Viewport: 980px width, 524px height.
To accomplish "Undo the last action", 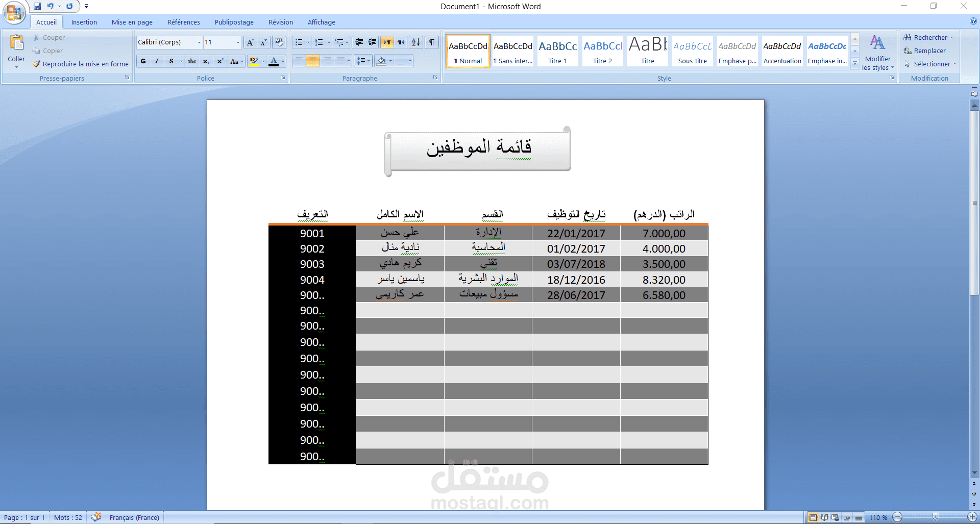I will 51,6.
